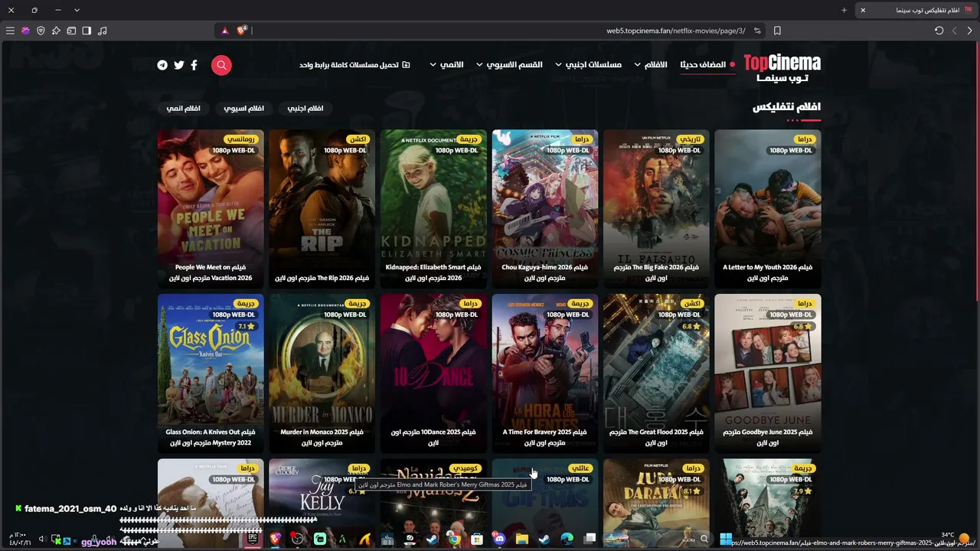Viewport: 980px width, 551px height.
Task: Open the site's Telegram icon link
Action: [x=162, y=65]
